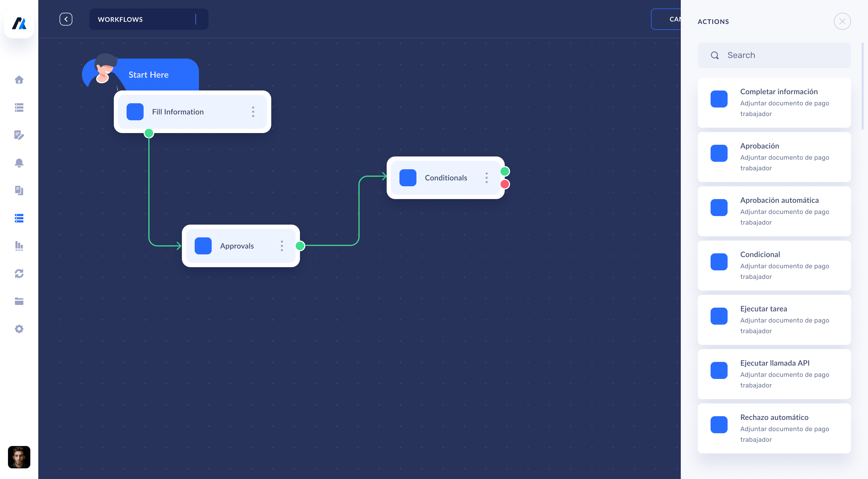Click the app logo in the top-left corner
Viewport: 868px width, 479px height.
tap(19, 24)
